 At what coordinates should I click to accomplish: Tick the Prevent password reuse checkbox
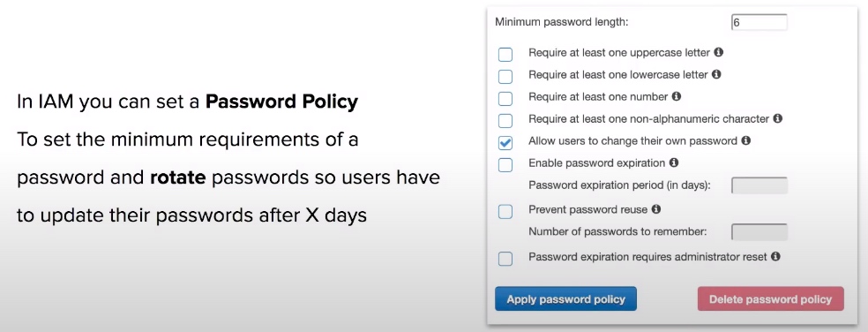[505, 212]
